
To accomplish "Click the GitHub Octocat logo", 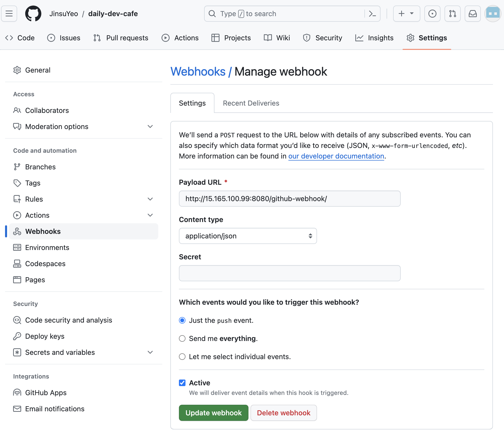I will (x=33, y=14).
